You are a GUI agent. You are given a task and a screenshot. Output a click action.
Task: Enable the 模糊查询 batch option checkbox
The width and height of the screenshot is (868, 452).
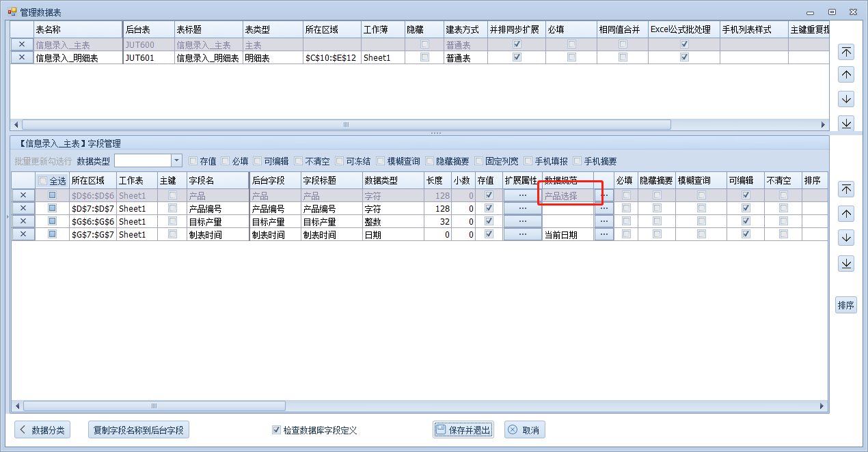coord(381,161)
